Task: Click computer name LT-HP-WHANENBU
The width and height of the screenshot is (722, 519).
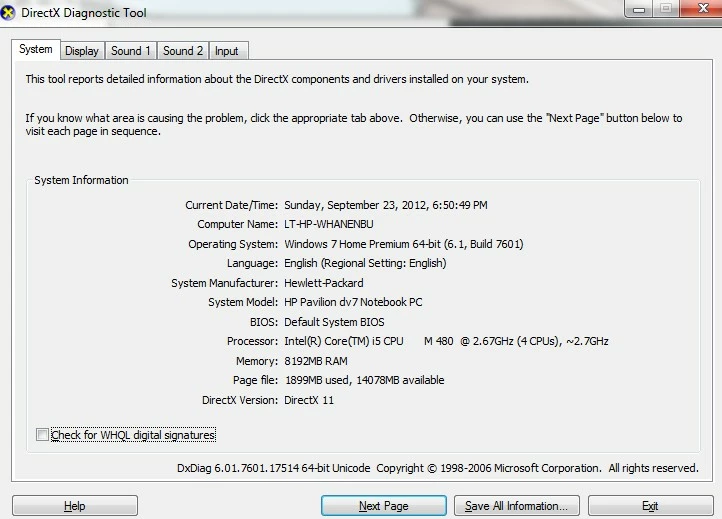Action: coord(329,224)
